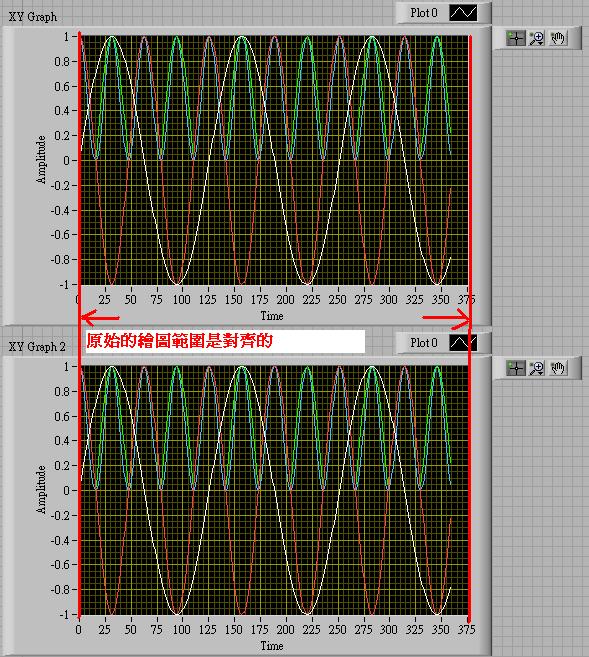Open top graph Plot 0 legend line sample

pos(463,13)
